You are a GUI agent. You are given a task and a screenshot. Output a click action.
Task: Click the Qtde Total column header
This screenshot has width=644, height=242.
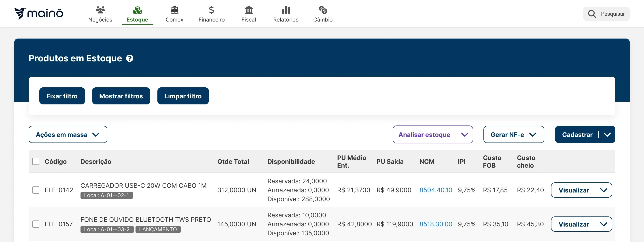tap(233, 162)
